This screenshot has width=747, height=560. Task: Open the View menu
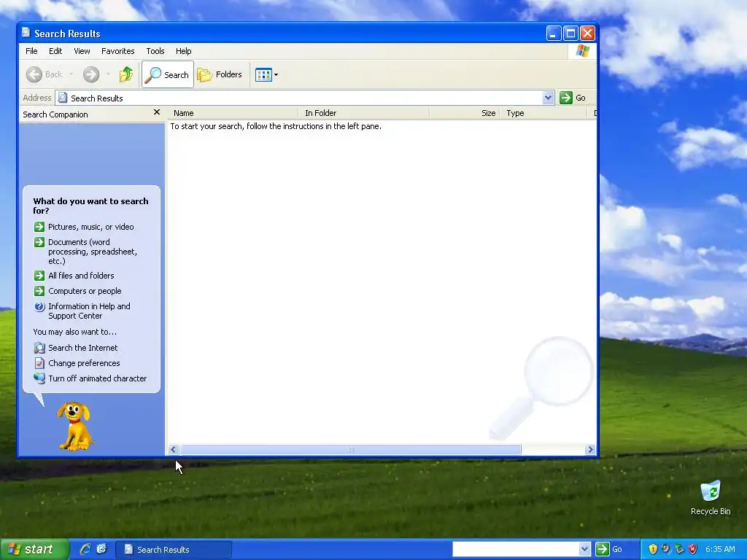(x=82, y=51)
